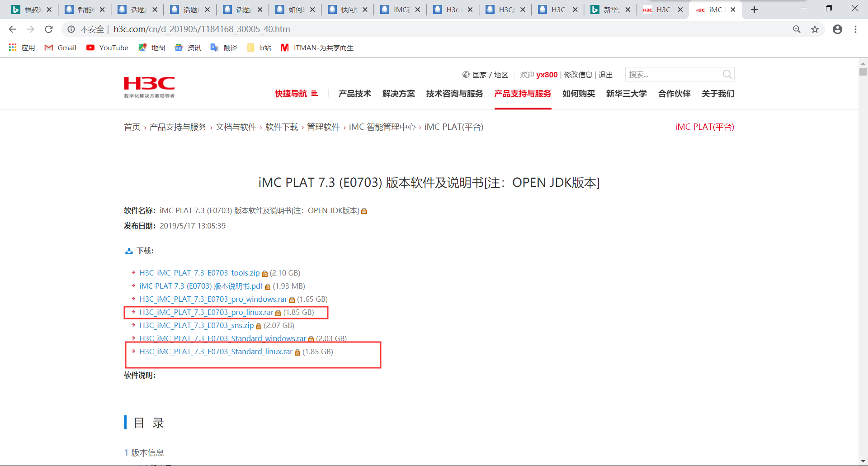Log out via the 退出 link
This screenshot has height=466, width=868.
tap(606, 75)
